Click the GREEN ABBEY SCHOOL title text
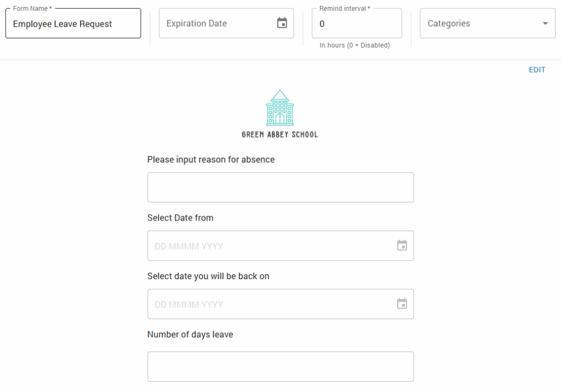561x392 pixels. [280, 134]
